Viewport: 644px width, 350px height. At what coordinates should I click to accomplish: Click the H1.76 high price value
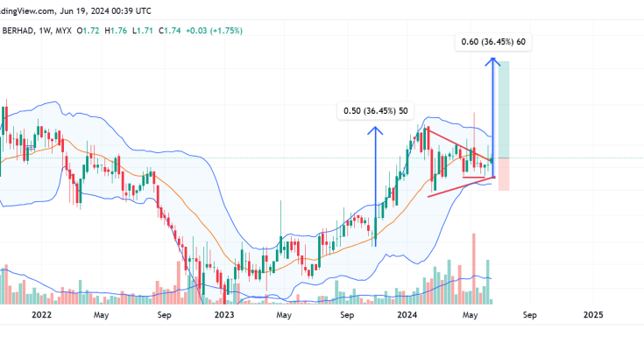tap(117, 30)
